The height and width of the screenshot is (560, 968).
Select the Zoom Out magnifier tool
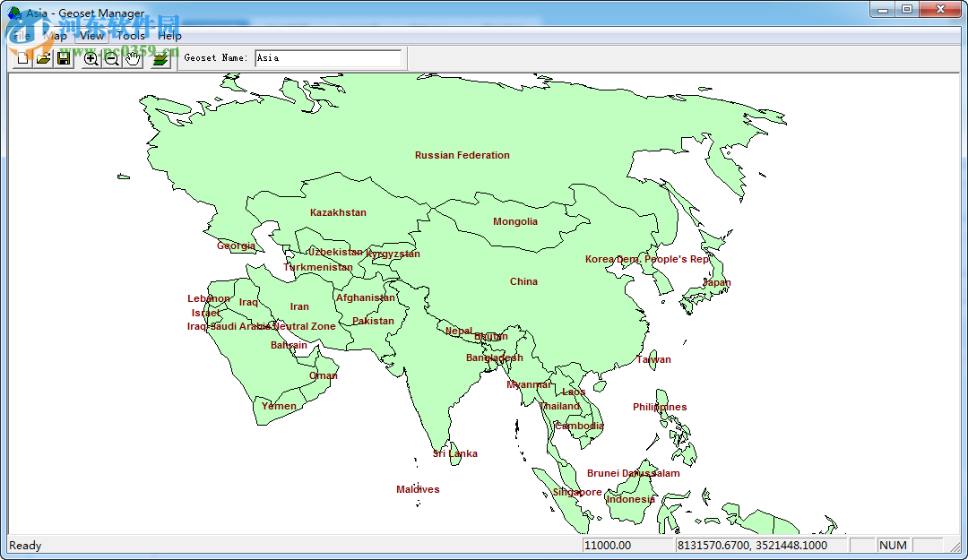pos(111,57)
